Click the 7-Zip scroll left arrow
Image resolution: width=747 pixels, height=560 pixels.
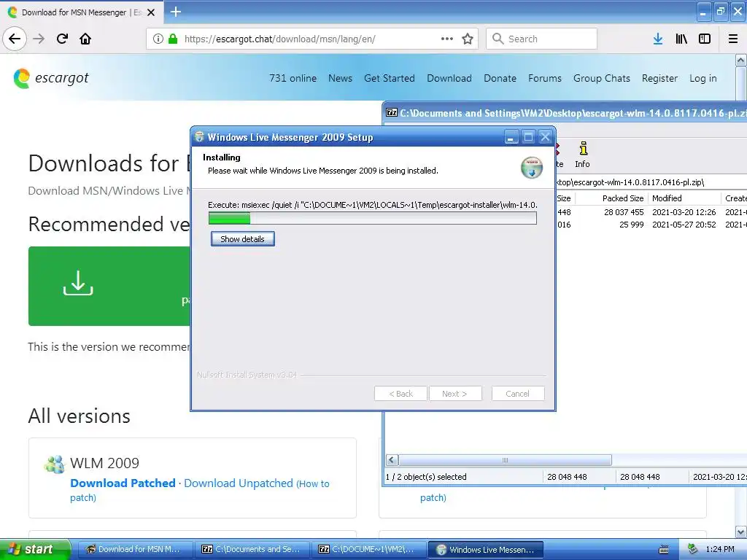tap(392, 460)
